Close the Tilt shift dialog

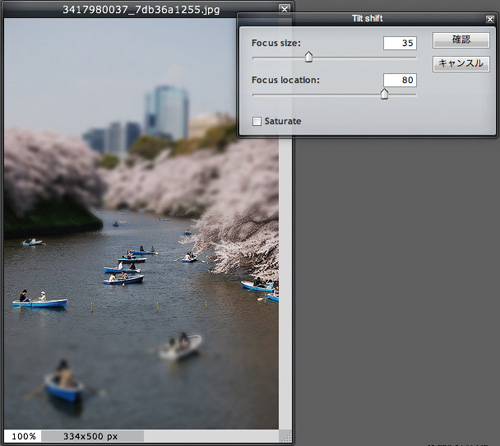[x=490, y=19]
